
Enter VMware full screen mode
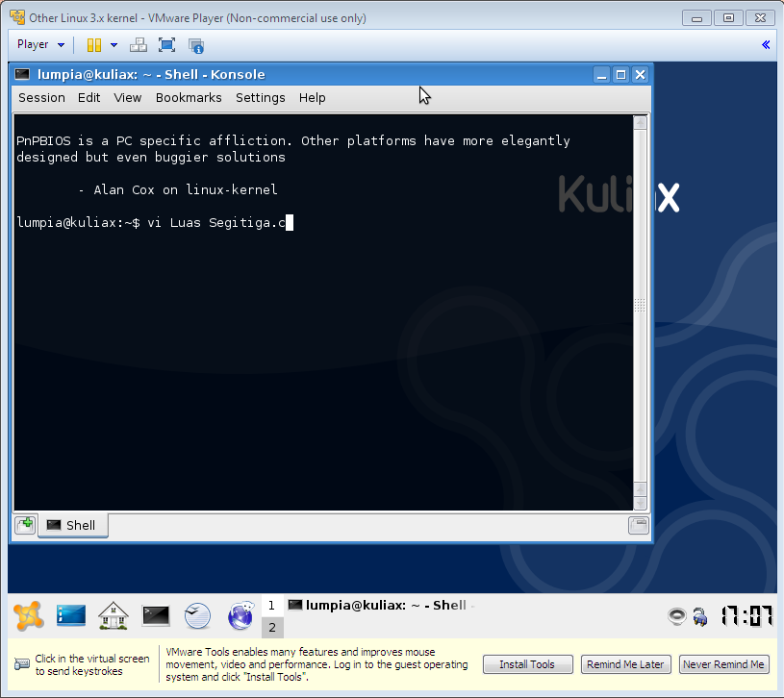point(166,45)
